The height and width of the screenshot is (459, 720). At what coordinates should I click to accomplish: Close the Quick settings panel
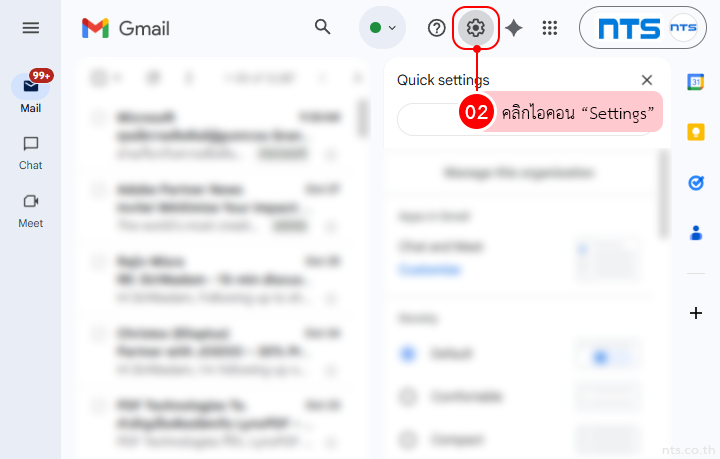tap(647, 80)
